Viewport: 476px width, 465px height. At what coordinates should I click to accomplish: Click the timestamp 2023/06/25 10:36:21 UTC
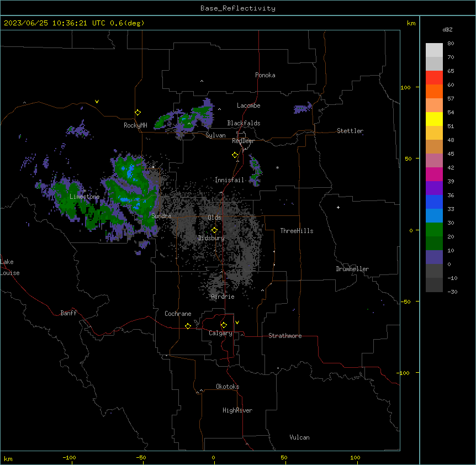click(55, 23)
